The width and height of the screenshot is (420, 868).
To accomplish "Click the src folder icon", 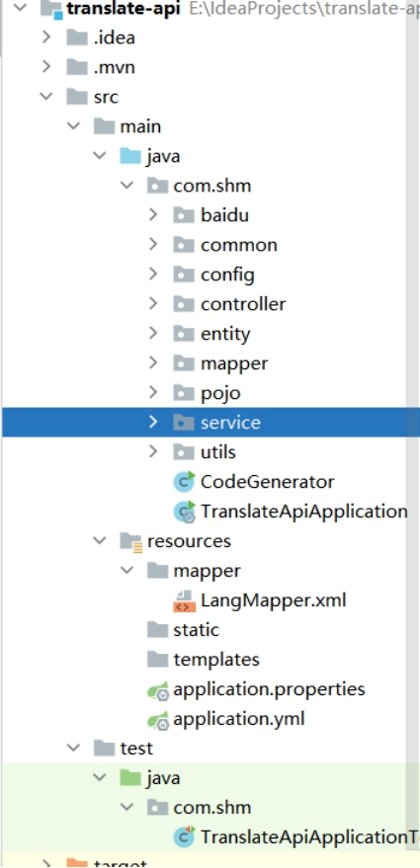I will [77, 97].
